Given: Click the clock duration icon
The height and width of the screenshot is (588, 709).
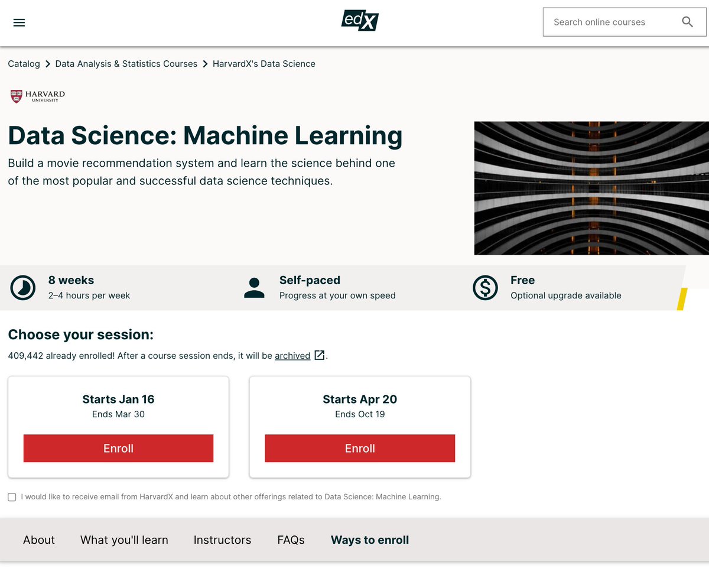Looking at the screenshot, I should [22, 288].
